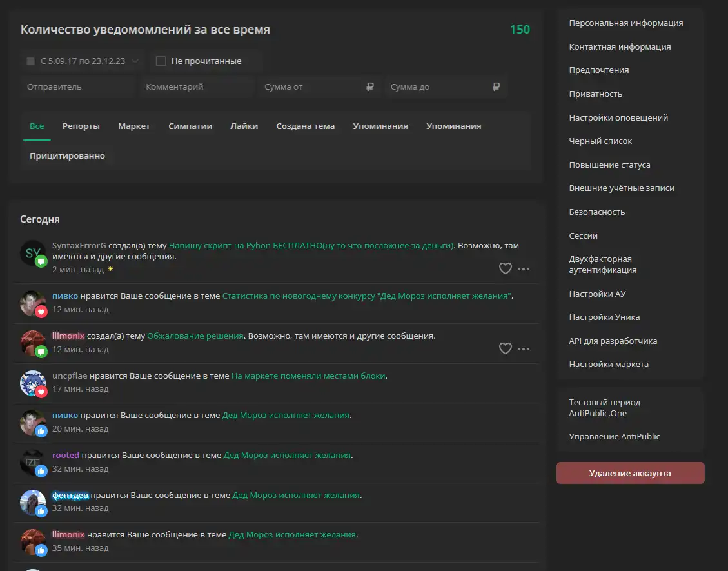
Task: Click пивко's avatar on the Статистика notification
Action: [32, 303]
